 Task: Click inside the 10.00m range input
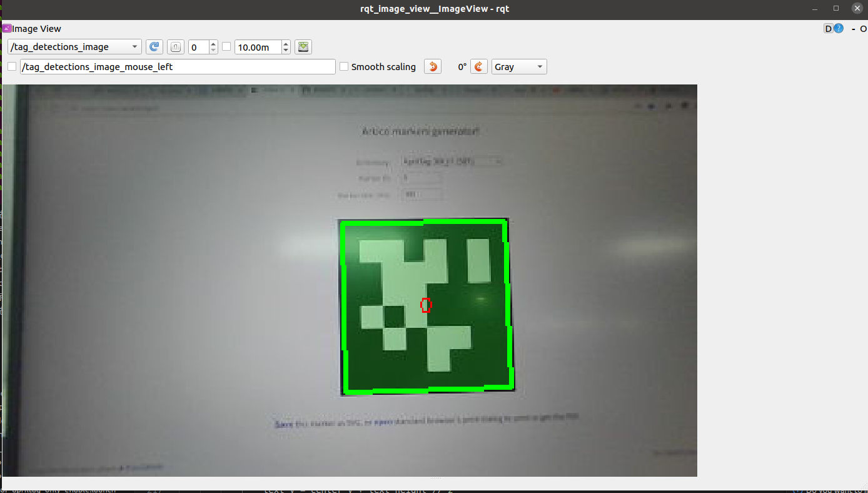(x=258, y=47)
